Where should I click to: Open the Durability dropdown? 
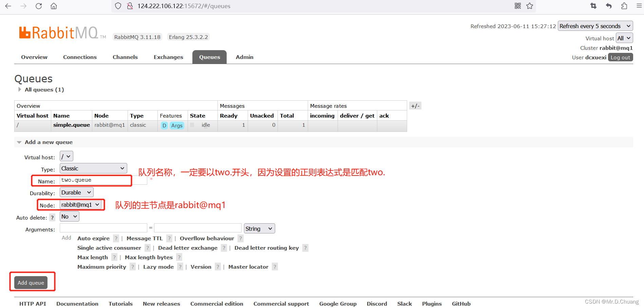tap(77, 192)
